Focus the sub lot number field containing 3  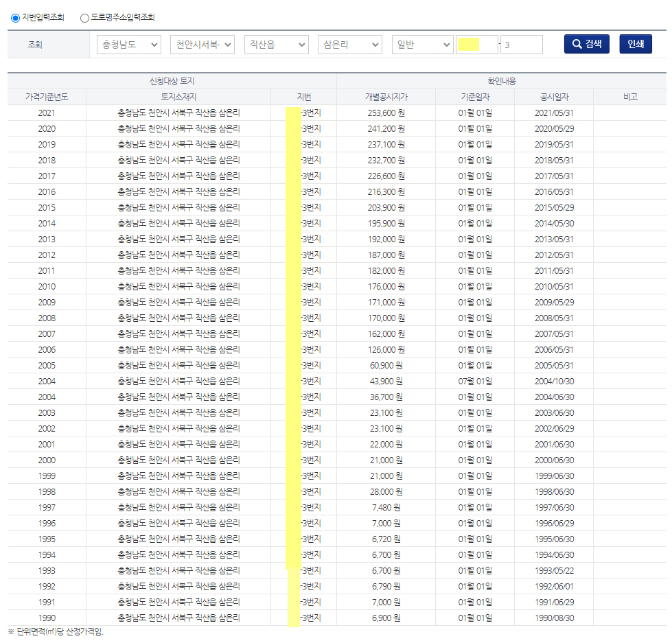522,45
